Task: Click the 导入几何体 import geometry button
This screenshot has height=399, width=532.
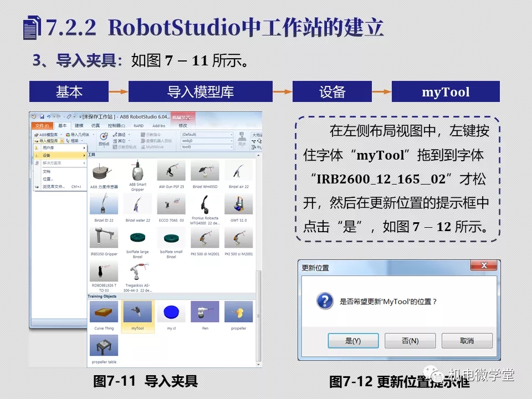Action: [x=80, y=135]
